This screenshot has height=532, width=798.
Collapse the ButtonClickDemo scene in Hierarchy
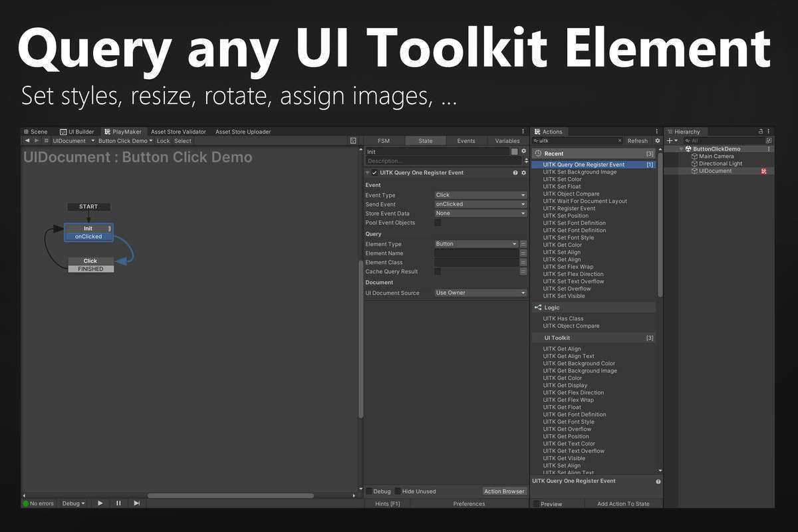pyautogui.click(x=680, y=149)
